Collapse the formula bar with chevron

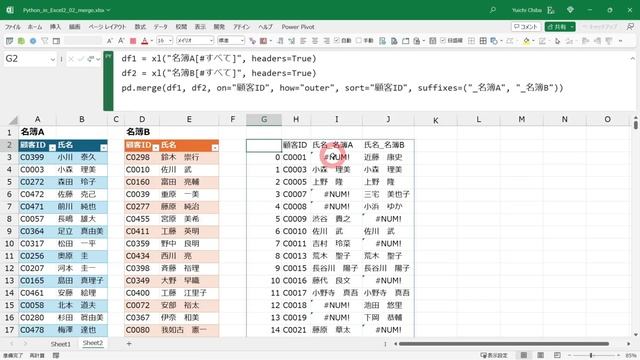(x=632, y=59)
